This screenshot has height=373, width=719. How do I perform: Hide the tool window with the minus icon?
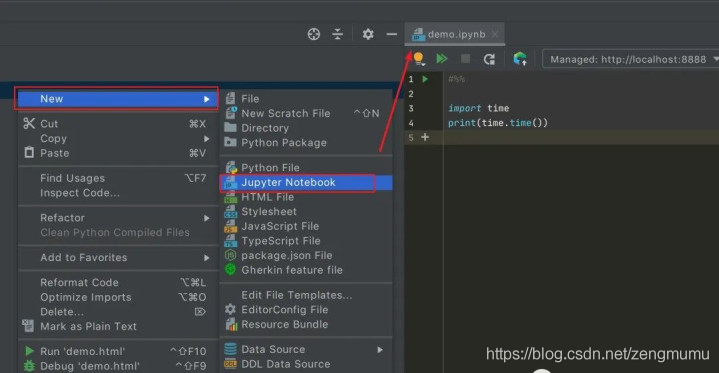(x=392, y=34)
